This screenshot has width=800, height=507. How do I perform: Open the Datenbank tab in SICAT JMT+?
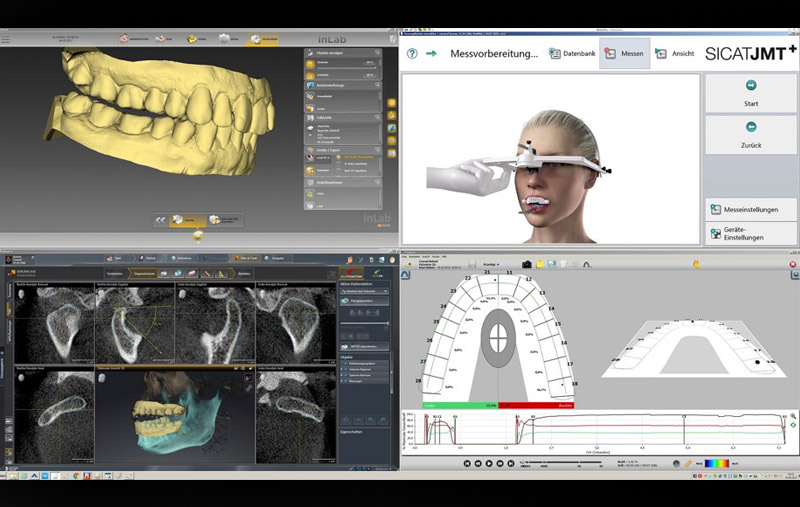coord(572,53)
